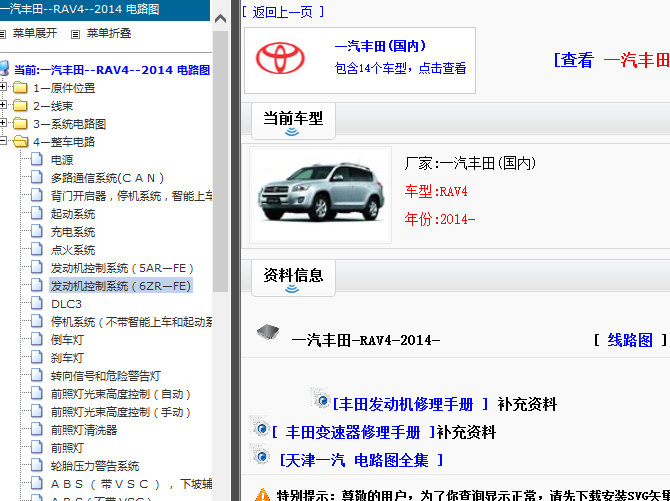This screenshot has height=501, width=670.
Task: Click document icon beside 倒车灯
Action: point(37,339)
